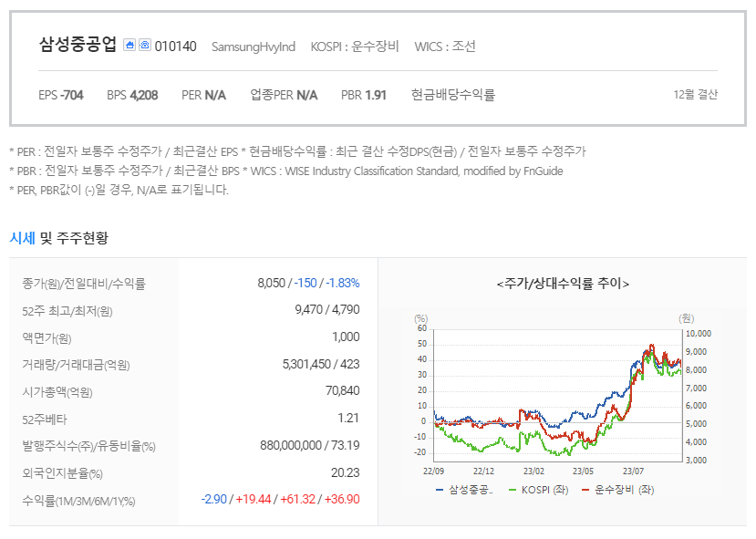Click the 삼성중공.. blue legend entry

coord(464,490)
